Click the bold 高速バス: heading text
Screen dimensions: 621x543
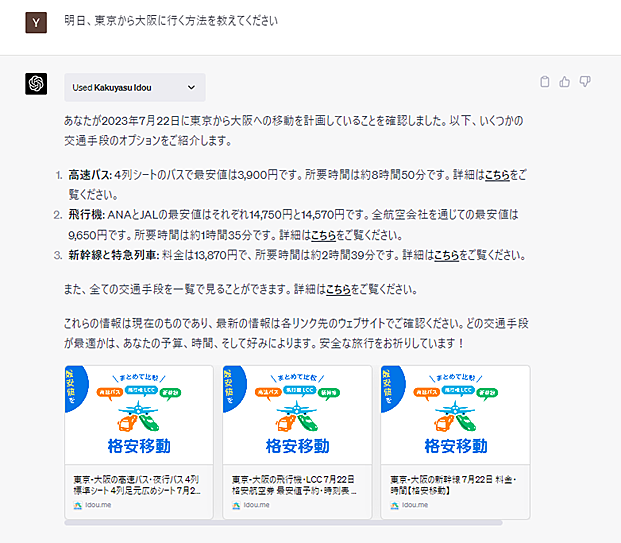tap(91, 175)
